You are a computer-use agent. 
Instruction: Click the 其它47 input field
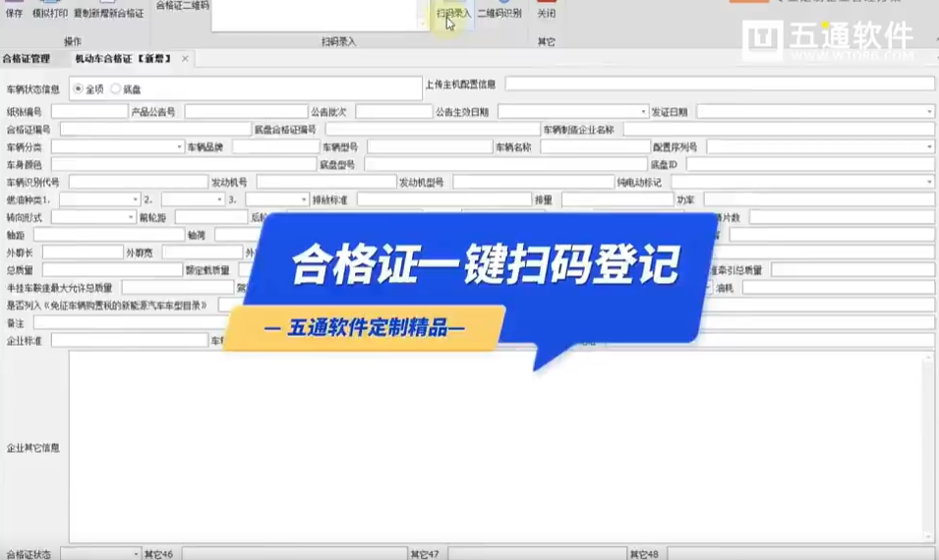[538, 554]
